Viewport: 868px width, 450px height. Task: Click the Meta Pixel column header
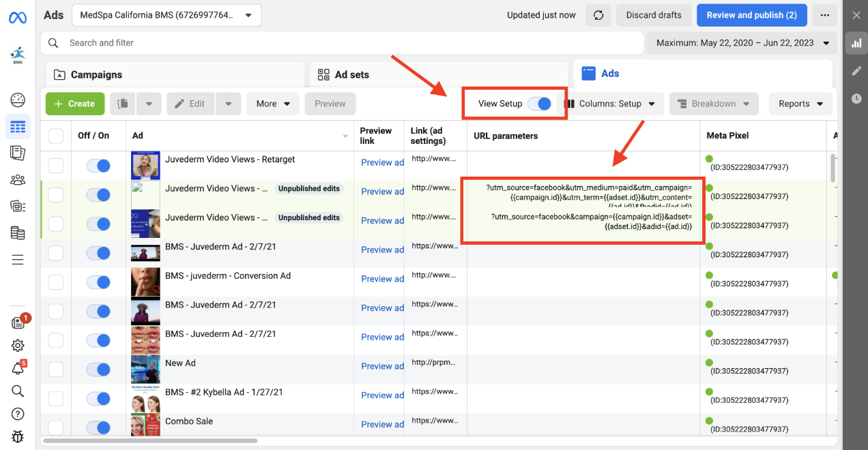tap(727, 136)
